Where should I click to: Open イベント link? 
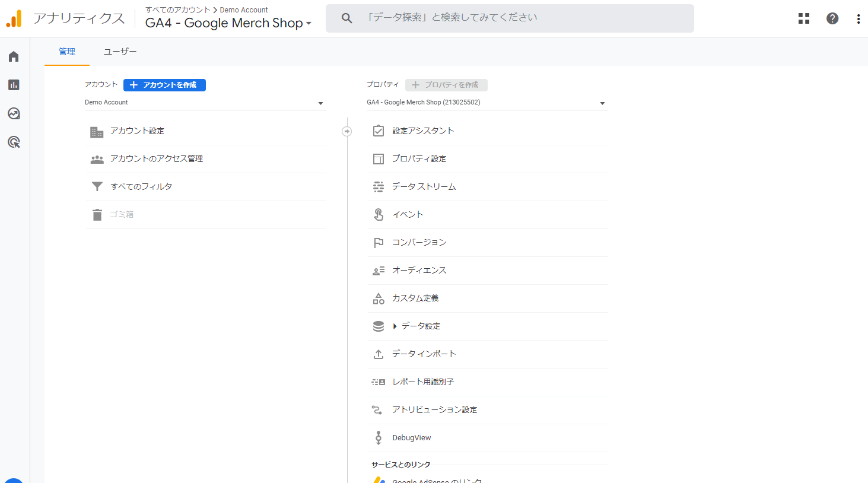(x=408, y=215)
